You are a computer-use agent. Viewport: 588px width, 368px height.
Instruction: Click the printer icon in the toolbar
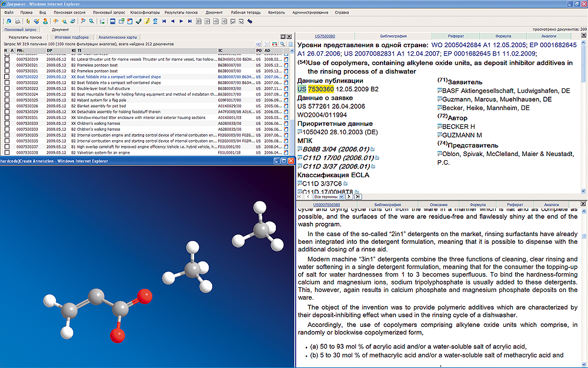click(x=18, y=21)
